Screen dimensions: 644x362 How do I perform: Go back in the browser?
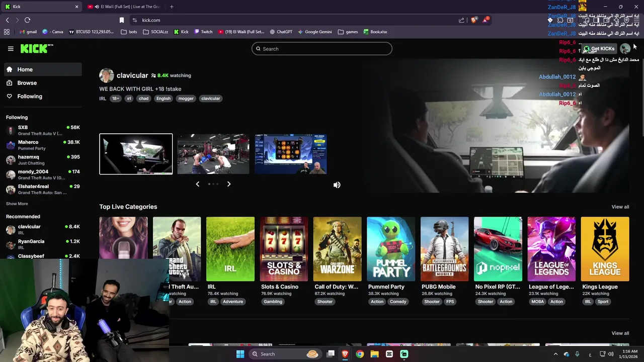click(x=7, y=20)
